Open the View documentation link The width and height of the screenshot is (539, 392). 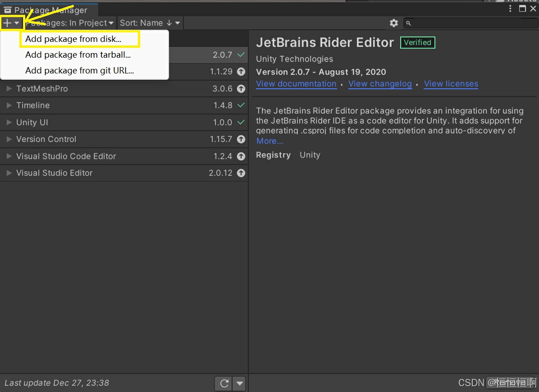pos(296,84)
